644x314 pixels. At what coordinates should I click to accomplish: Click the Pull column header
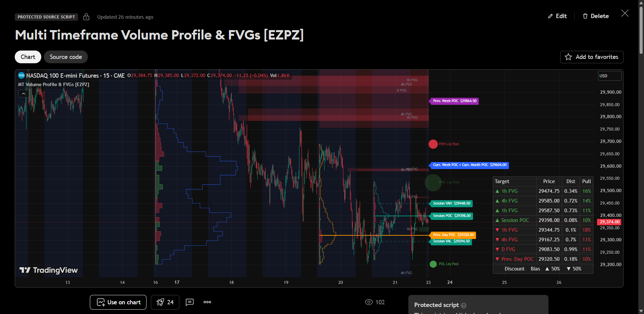tap(586, 181)
